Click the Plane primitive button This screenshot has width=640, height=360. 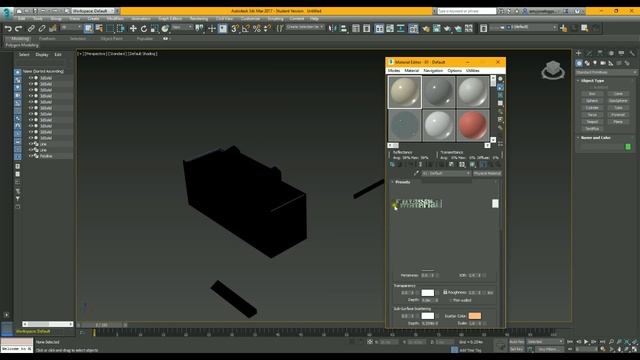point(618,122)
